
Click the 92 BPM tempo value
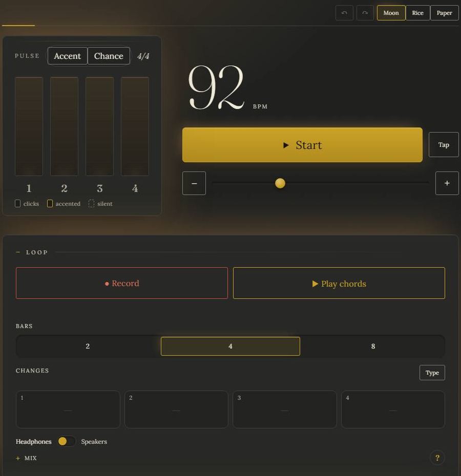coord(216,88)
